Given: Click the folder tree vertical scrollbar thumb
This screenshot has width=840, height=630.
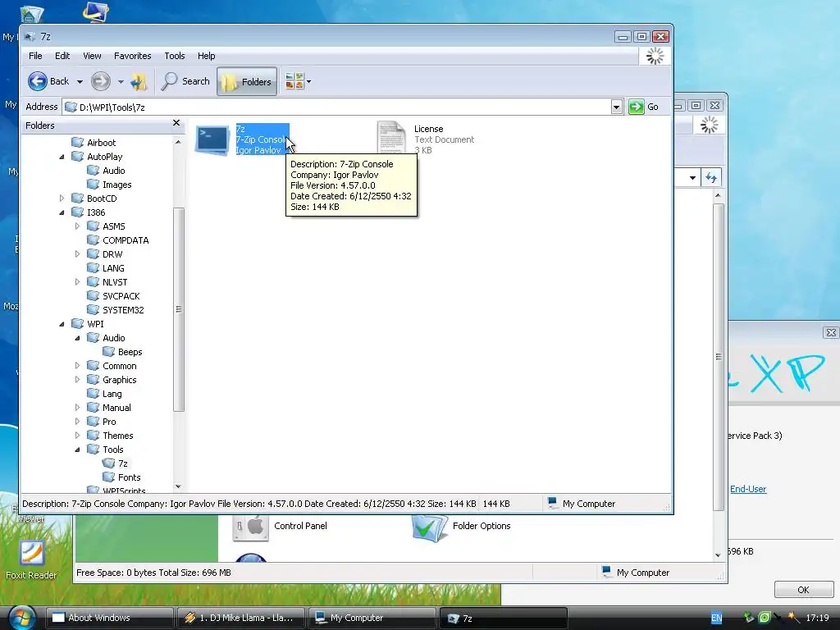Looking at the screenshot, I should pyautogui.click(x=178, y=309).
